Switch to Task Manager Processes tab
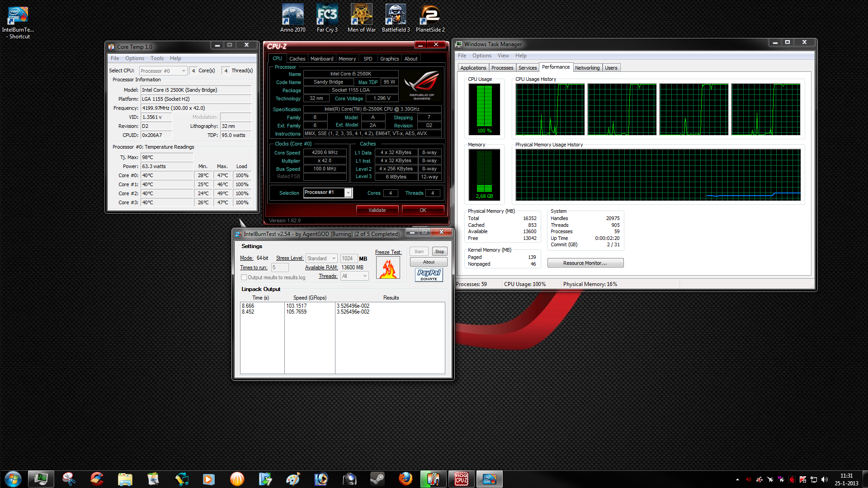868x488 pixels. 502,68
